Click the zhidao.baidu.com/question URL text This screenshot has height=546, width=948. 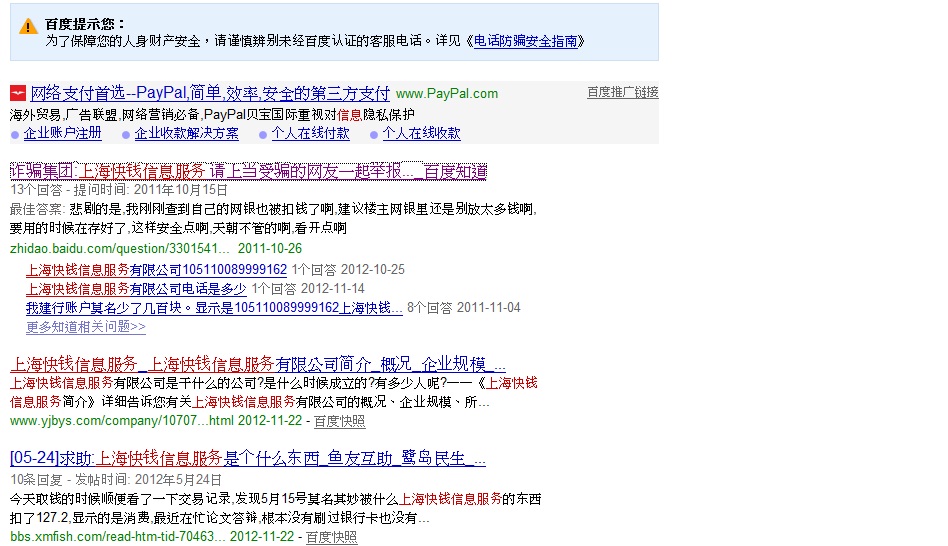(120, 249)
